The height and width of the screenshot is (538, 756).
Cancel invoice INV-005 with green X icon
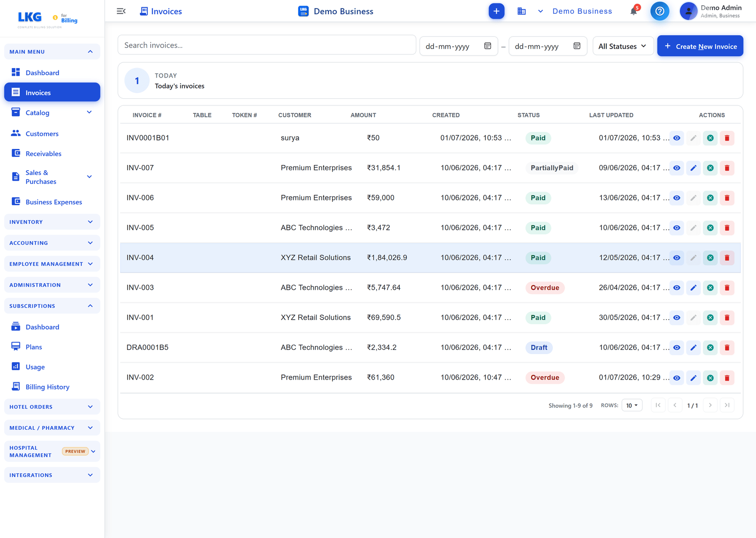[x=710, y=228]
